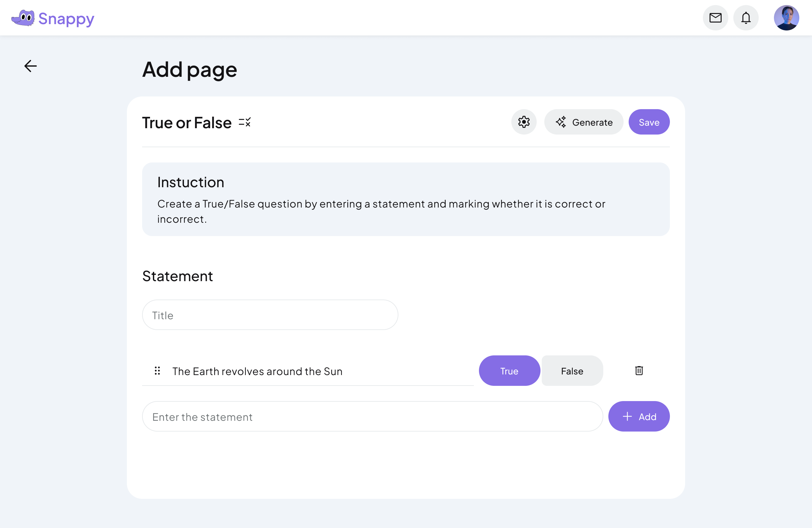The image size is (812, 528).
Task: Open the notifications bell
Action: click(746, 18)
